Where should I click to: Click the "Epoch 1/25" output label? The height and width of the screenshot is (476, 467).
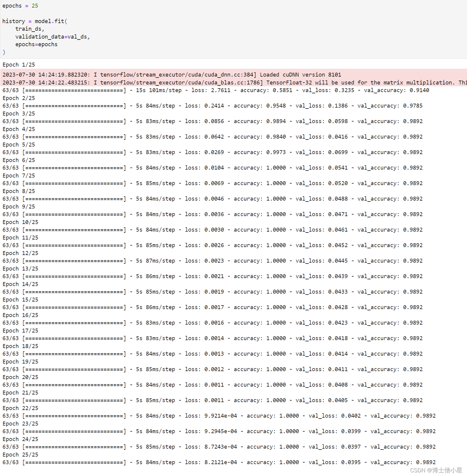pyautogui.click(x=19, y=65)
